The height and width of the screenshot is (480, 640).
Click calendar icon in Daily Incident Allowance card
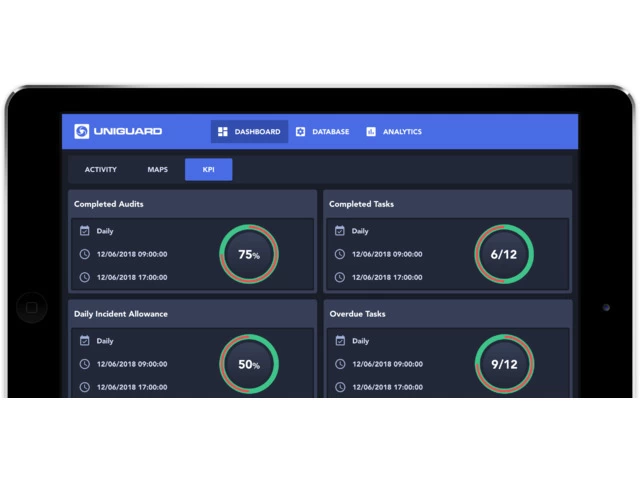85,341
